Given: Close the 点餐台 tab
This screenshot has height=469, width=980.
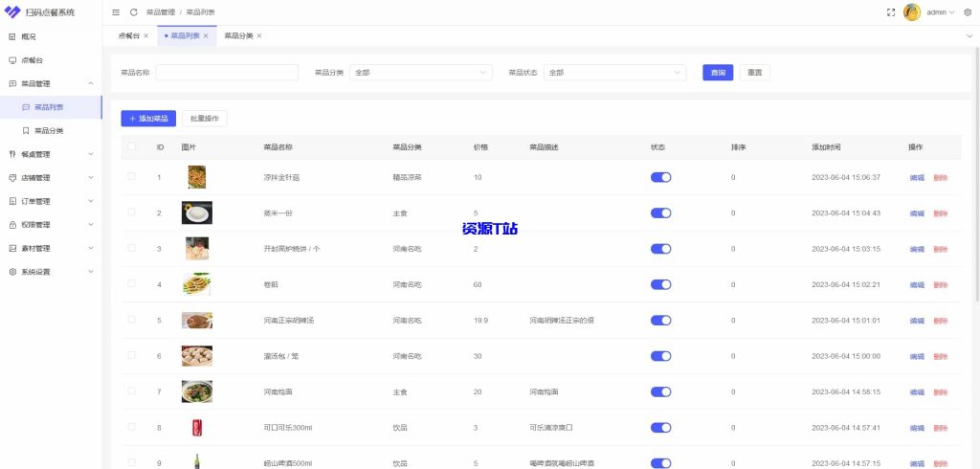Looking at the screenshot, I should click(x=146, y=35).
